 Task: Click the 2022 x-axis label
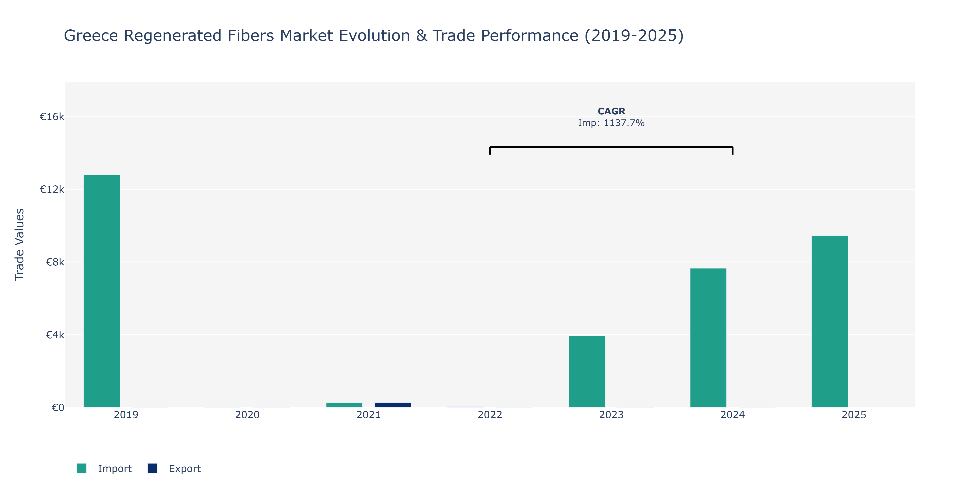pyautogui.click(x=490, y=415)
